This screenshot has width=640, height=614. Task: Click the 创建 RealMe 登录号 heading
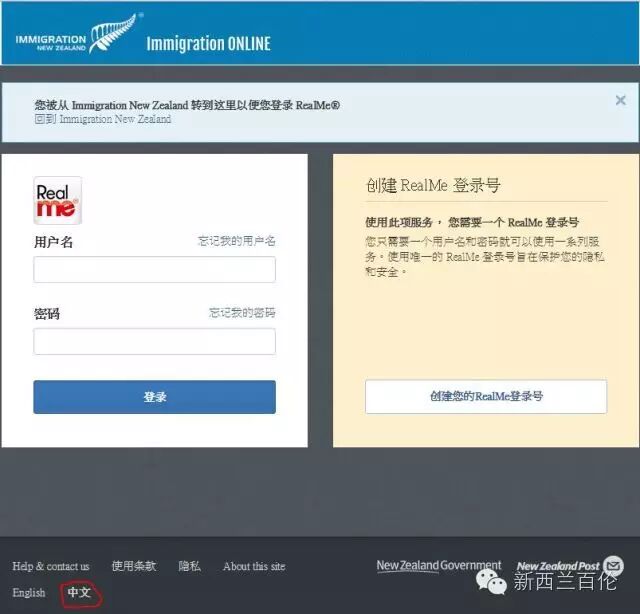(433, 185)
